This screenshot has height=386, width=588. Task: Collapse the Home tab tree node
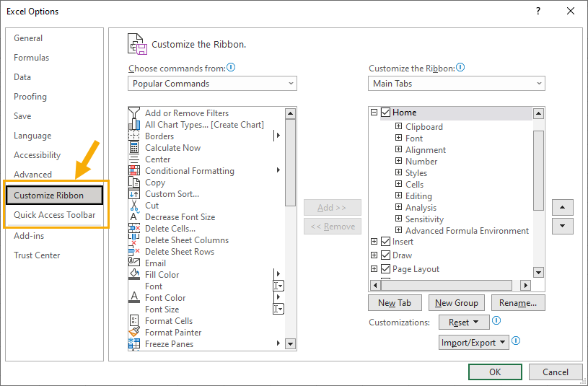click(374, 112)
